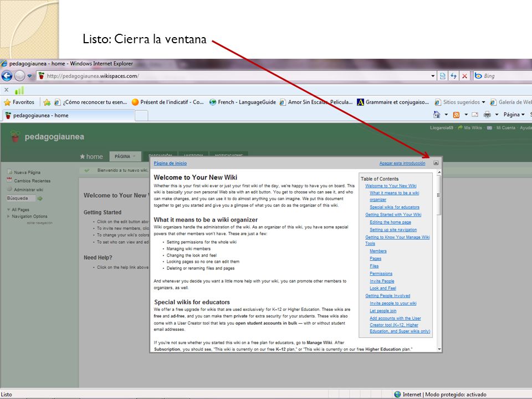532x399 pixels.
Task: Click 'Apagar esta introducción' link
Action: (x=402, y=163)
